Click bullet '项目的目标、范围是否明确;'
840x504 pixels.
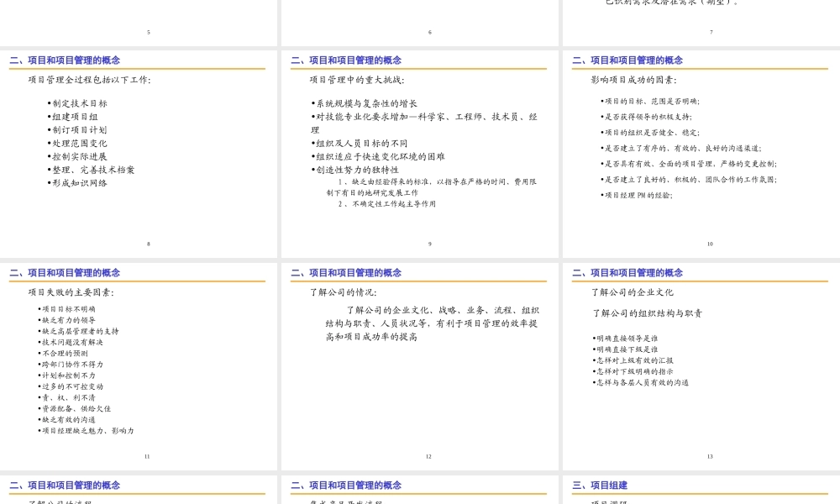[x=650, y=102]
